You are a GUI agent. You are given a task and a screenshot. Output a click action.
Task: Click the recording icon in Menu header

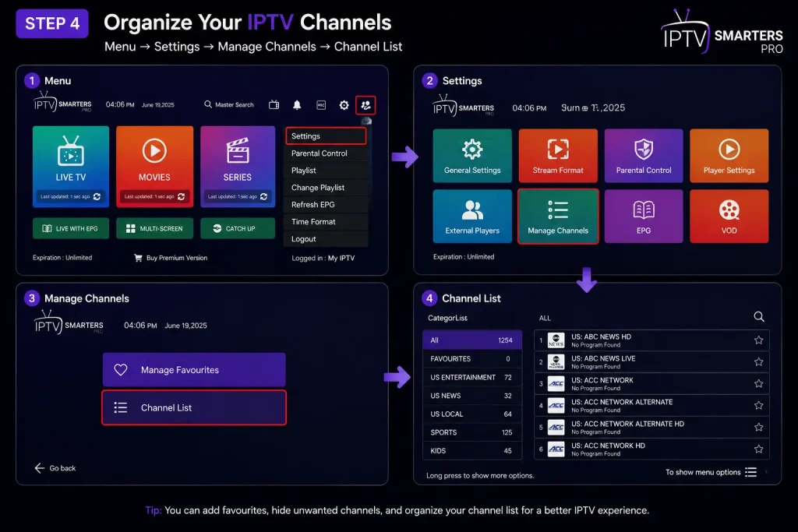point(321,105)
